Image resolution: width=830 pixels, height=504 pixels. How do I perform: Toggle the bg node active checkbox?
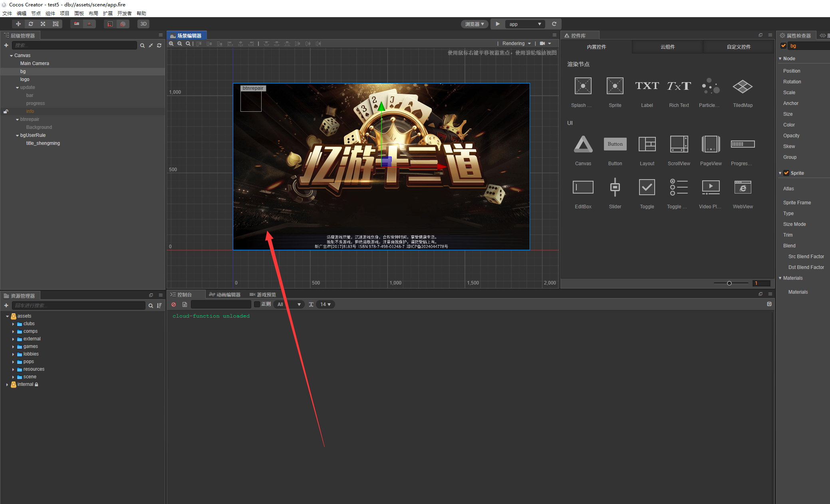[x=783, y=46]
